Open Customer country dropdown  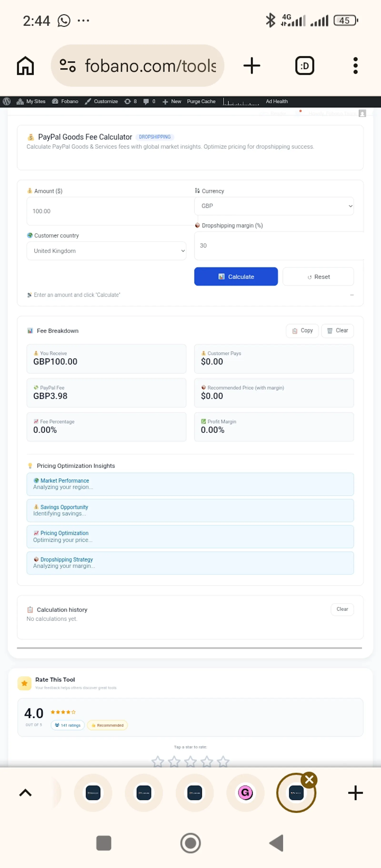[106, 251]
